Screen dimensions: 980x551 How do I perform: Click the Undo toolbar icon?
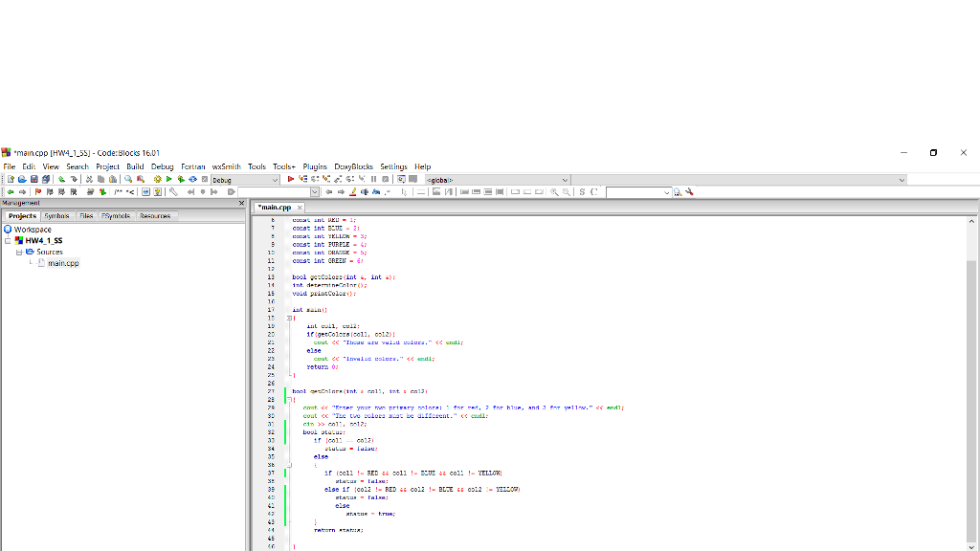pos(61,180)
